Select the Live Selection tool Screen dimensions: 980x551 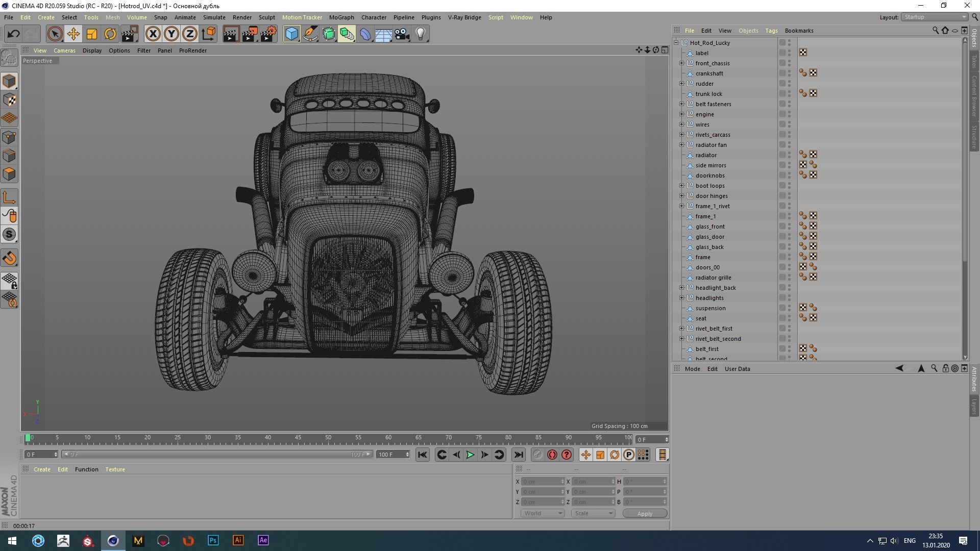click(55, 34)
